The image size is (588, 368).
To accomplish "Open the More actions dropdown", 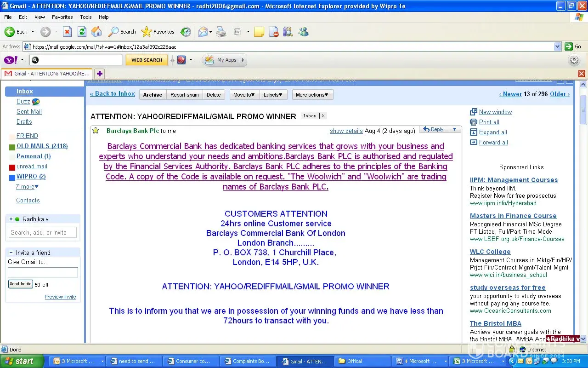I will click(x=312, y=95).
